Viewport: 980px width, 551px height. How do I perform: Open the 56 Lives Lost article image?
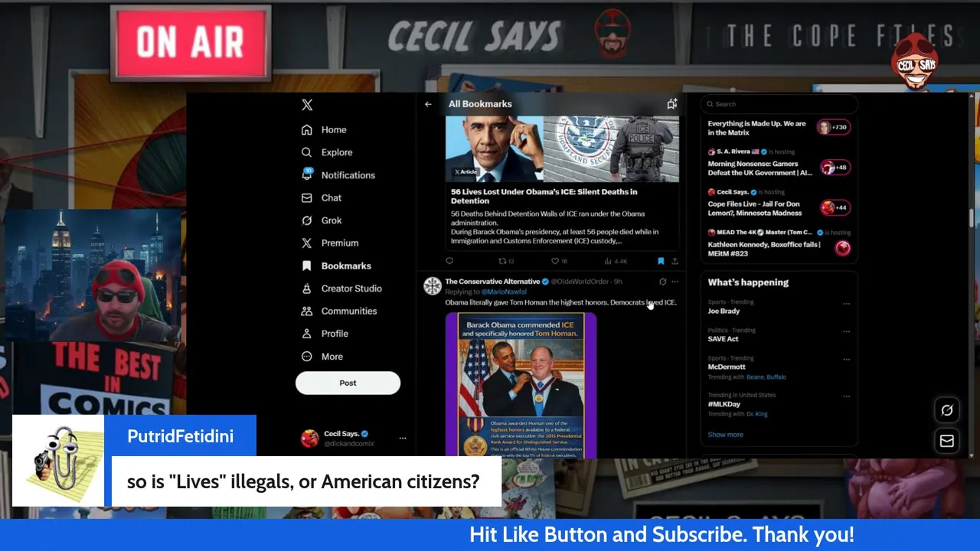click(562, 149)
